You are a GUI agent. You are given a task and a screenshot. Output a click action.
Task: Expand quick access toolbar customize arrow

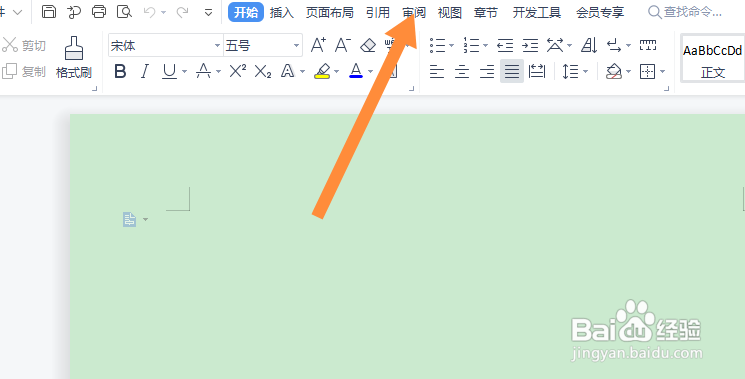click(208, 12)
